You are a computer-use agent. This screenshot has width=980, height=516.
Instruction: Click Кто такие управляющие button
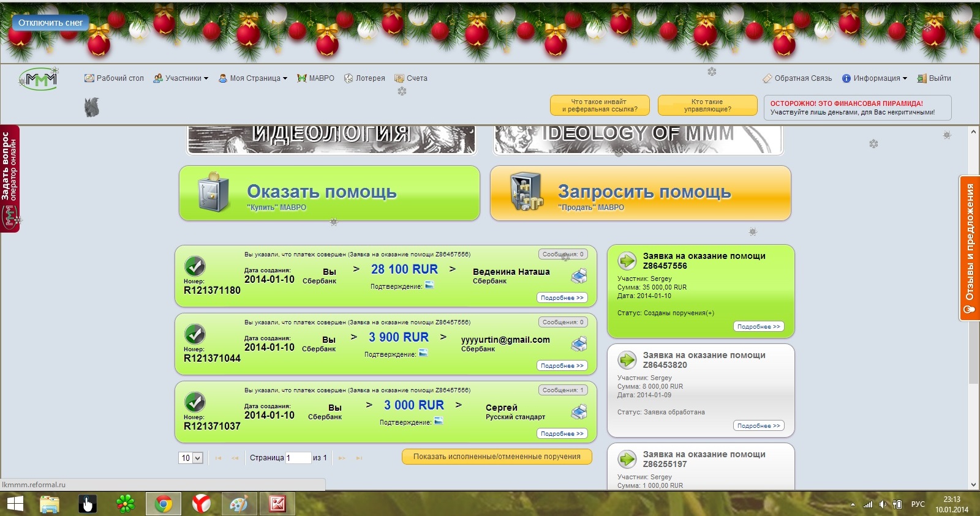707,105
